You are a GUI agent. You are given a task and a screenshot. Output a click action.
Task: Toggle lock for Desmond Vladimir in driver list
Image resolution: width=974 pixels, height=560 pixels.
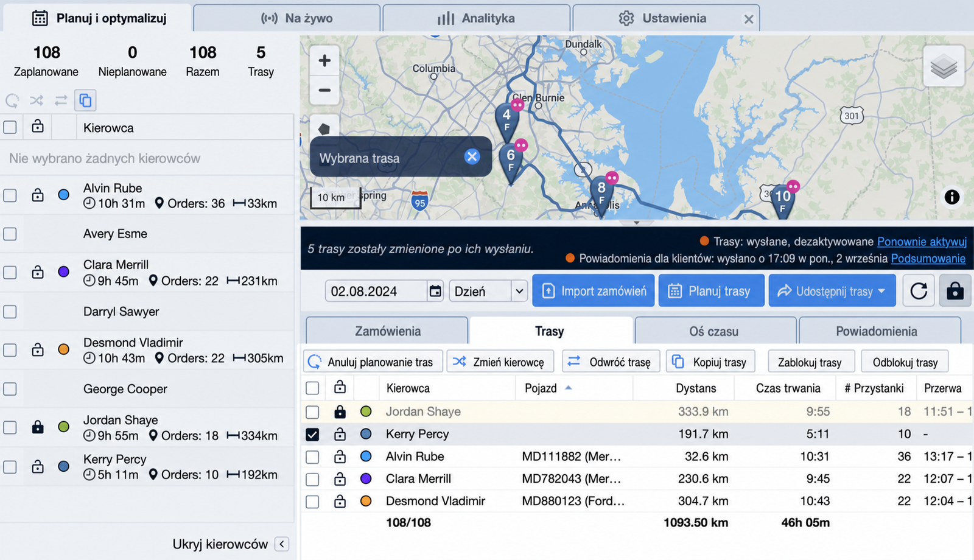[x=38, y=350]
